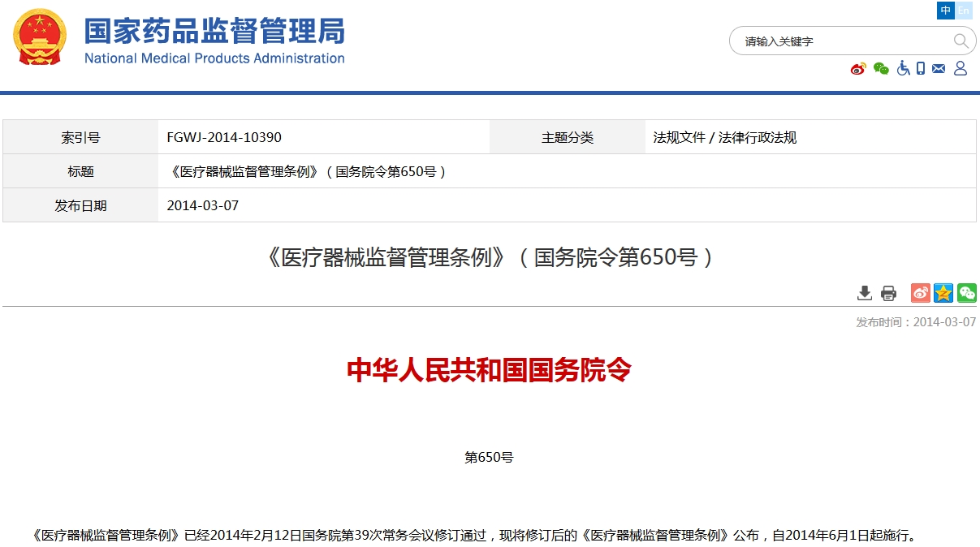Print this article
Image resolution: width=980 pixels, height=547 pixels.
click(888, 293)
